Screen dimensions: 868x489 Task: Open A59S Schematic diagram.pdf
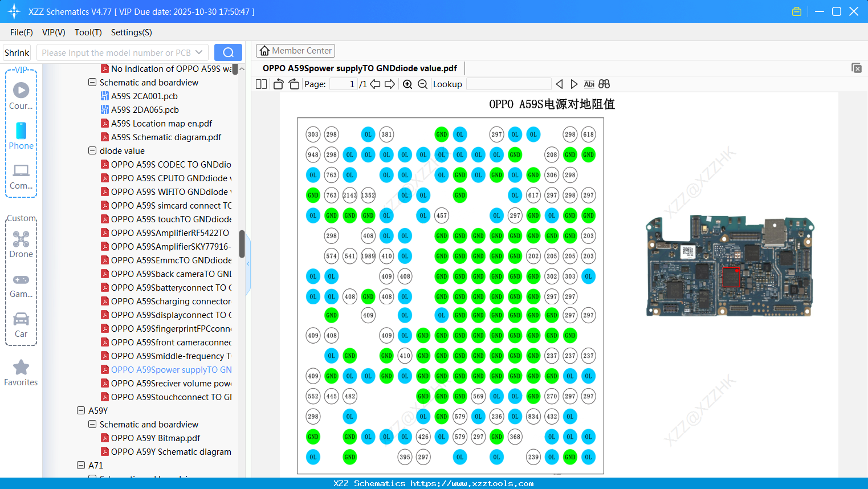click(166, 137)
